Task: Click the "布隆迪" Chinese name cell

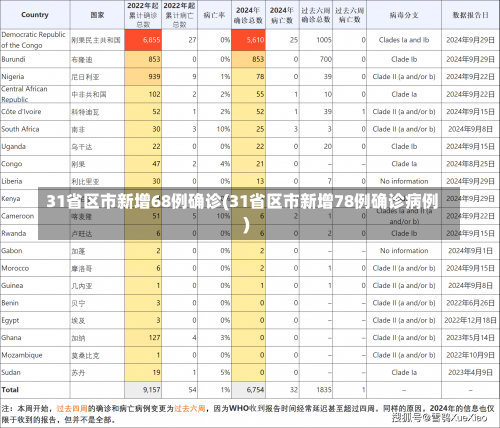Action: pos(97,59)
